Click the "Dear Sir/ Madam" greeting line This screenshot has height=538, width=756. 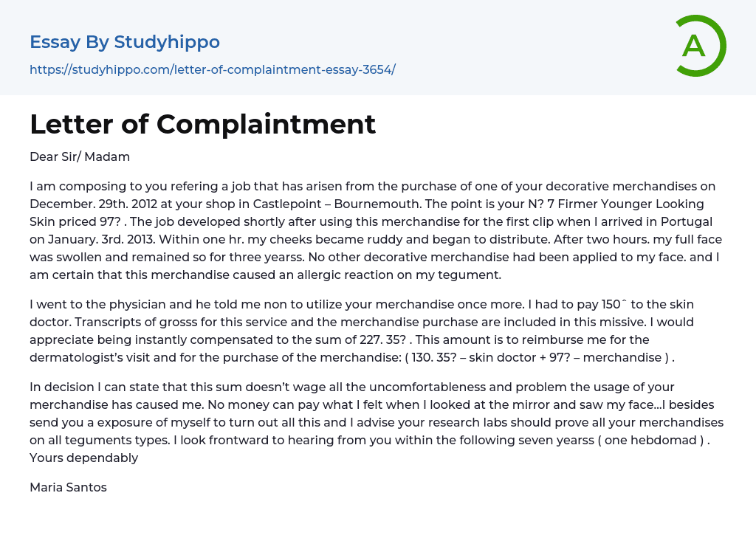80,156
